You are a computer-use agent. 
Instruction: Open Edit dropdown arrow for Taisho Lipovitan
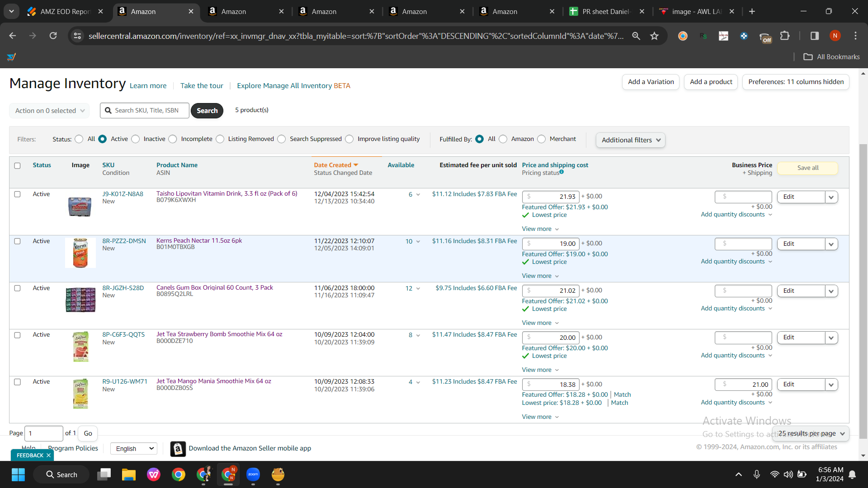831,197
